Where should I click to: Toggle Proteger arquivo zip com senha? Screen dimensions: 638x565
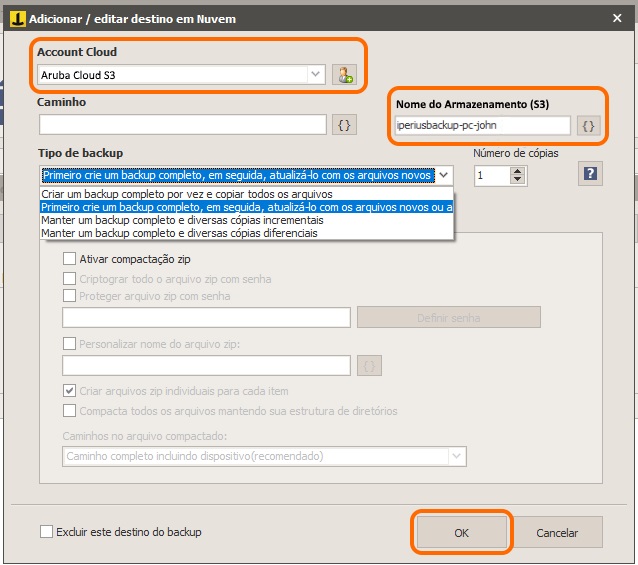pos(70,296)
